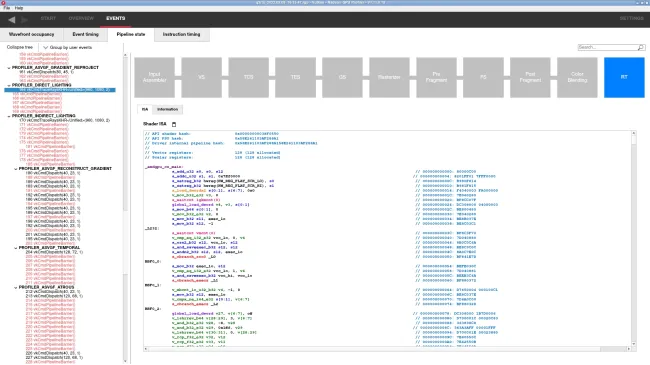
Task: Click the _amdgpu_cs_main label in ISA
Action: (x=164, y=167)
